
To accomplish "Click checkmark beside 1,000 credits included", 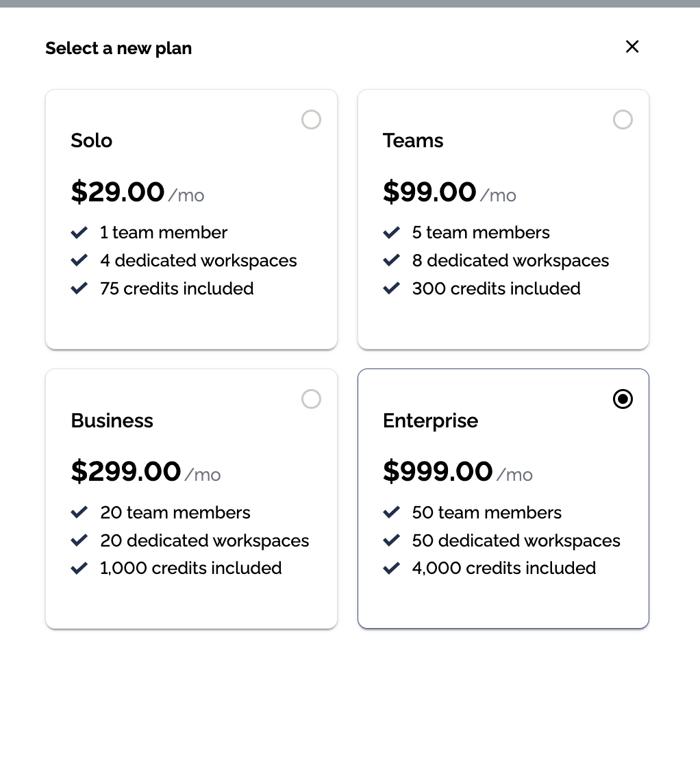I will coord(79,568).
